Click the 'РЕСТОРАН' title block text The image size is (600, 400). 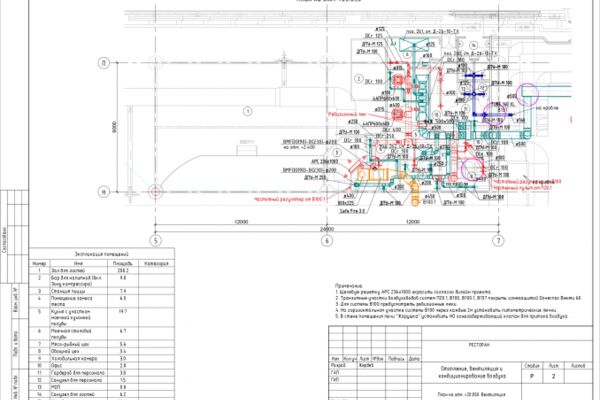point(479,345)
